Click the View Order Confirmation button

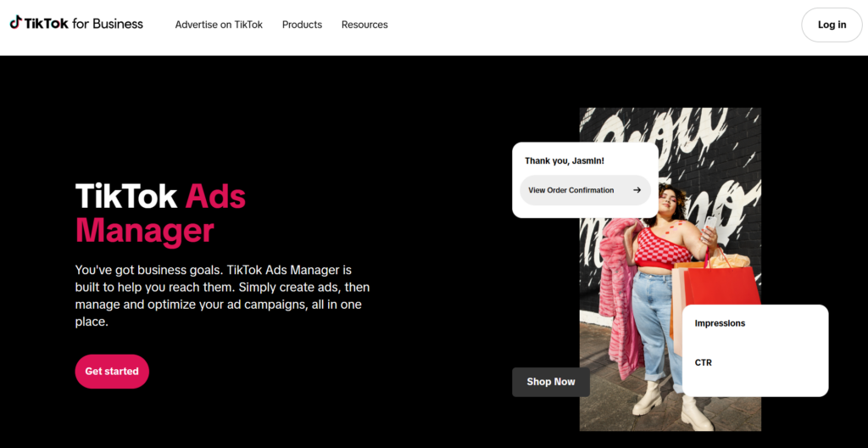(x=585, y=190)
